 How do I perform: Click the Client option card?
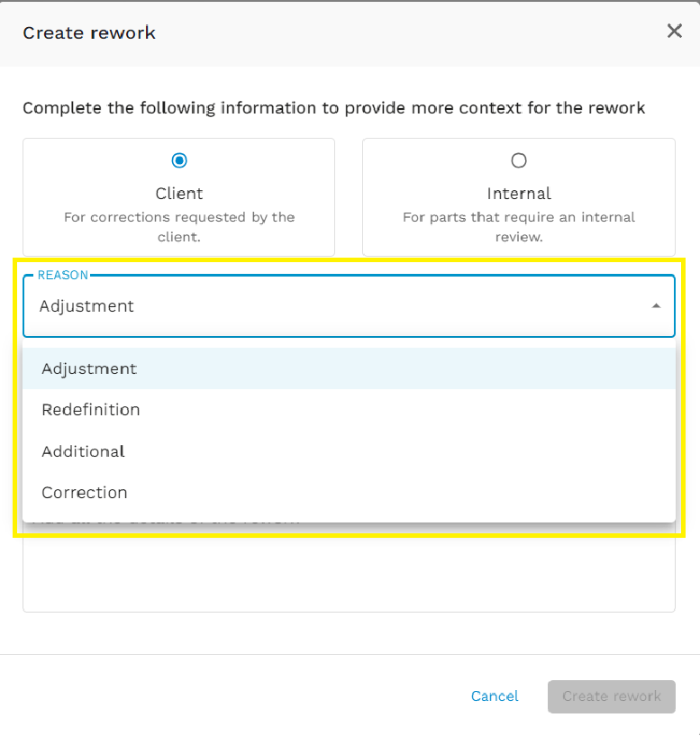pos(178,196)
